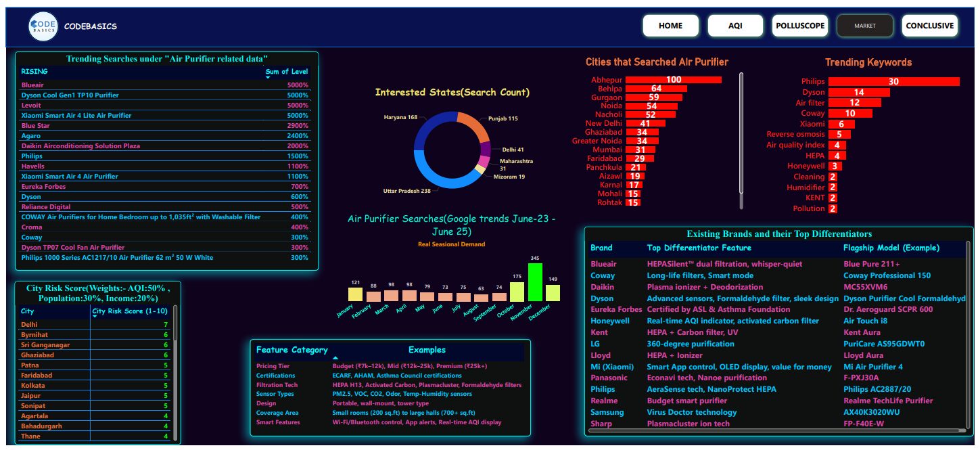This screenshot has height=450, width=980.
Task: Select the Blueair row in trending searches
Action: (x=165, y=85)
